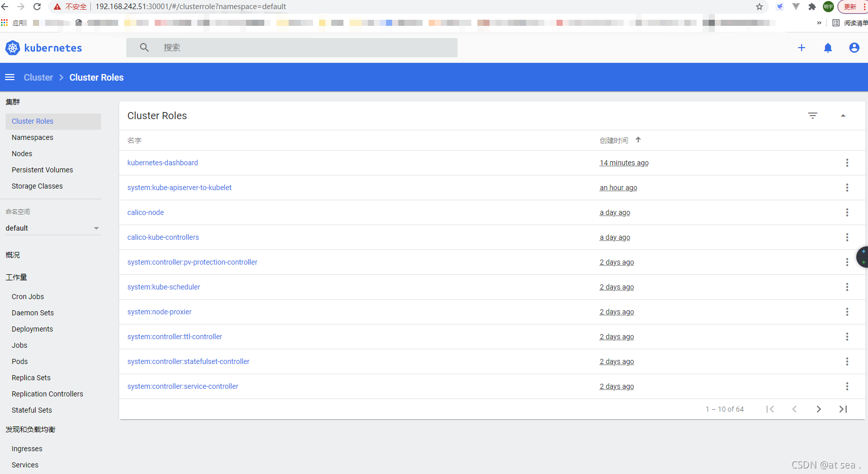This screenshot has height=474, width=868.
Task: Sort by 创建时间 column header
Action: 614,140
